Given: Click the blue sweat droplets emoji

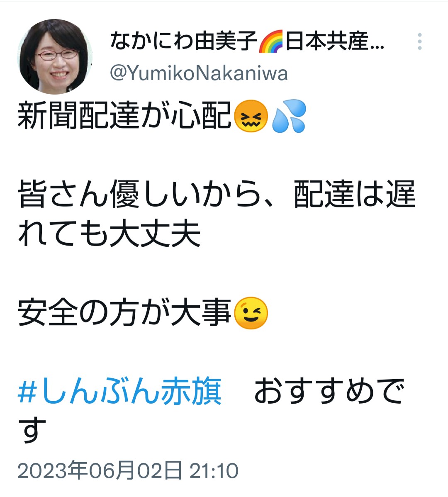Looking at the screenshot, I should point(289,116).
